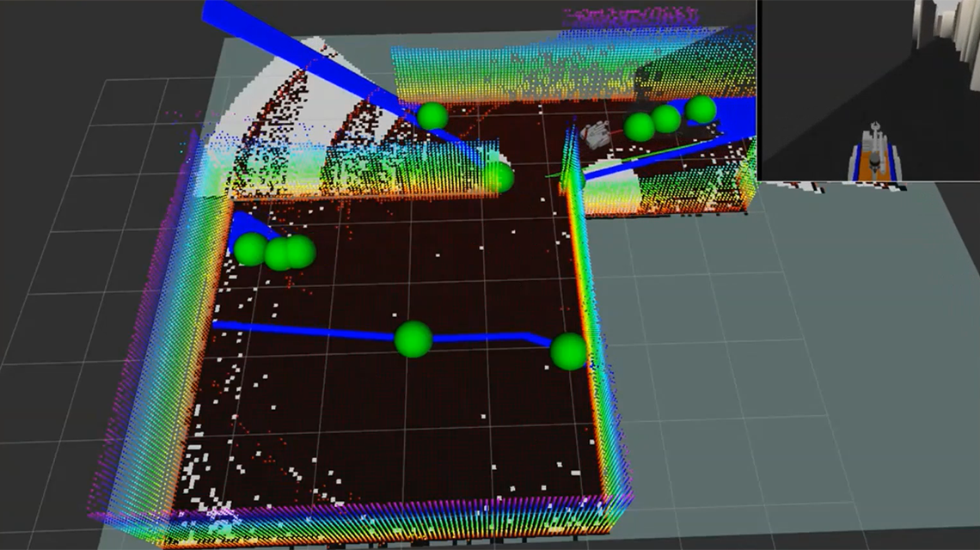980x550 pixels.
Task: Select the green sphere at the inner wall's end
Action: (498, 178)
